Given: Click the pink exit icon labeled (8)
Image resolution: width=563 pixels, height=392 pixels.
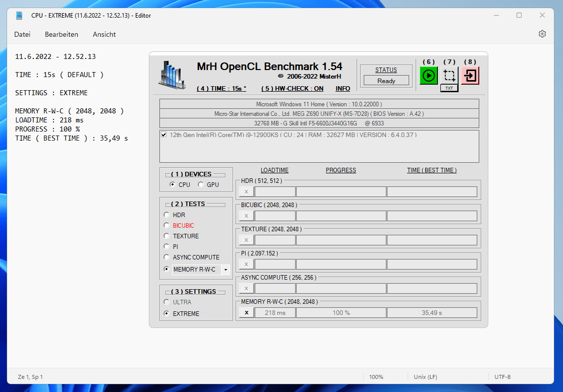Looking at the screenshot, I should point(470,76).
